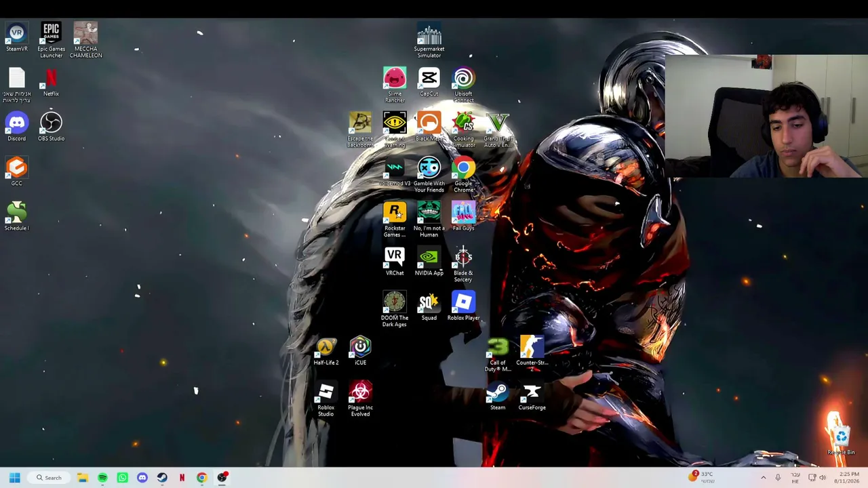Expand the hidden system tray icons

pyautogui.click(x=763, y=478)
